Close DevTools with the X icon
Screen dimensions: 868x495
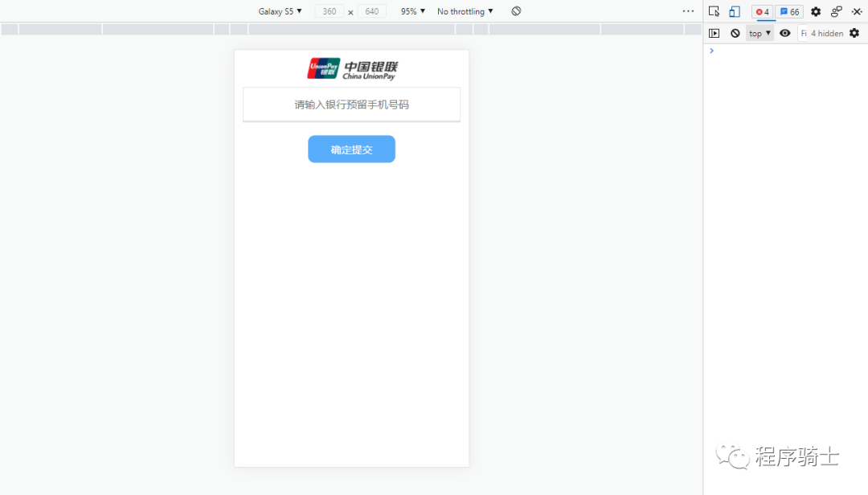tap(857, 11)
